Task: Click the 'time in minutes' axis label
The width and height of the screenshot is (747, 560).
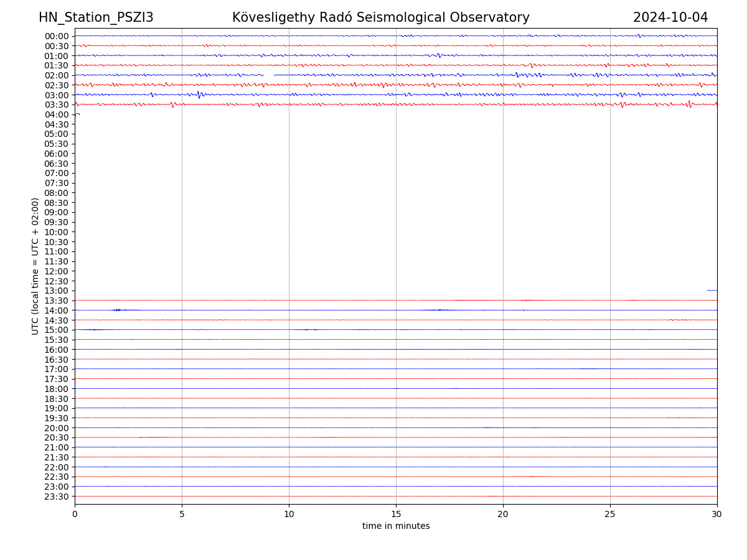Action: (x=396, y=526)
